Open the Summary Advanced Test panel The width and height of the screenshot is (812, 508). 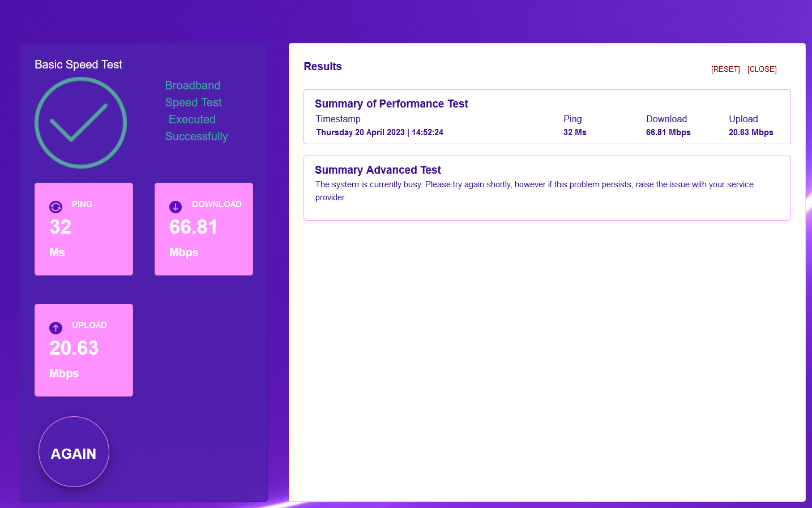click(x=548, y=188)
